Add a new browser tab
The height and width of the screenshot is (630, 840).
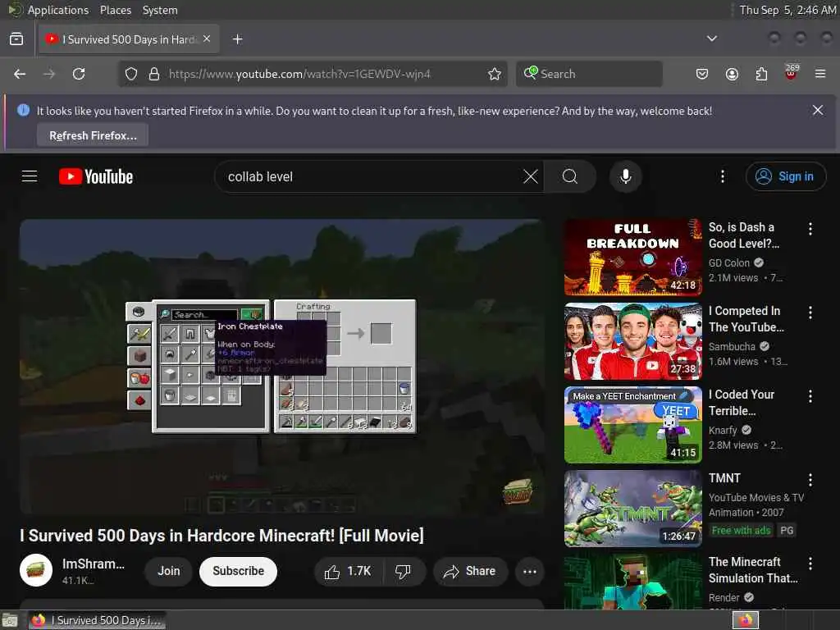[x=238, y=39]
